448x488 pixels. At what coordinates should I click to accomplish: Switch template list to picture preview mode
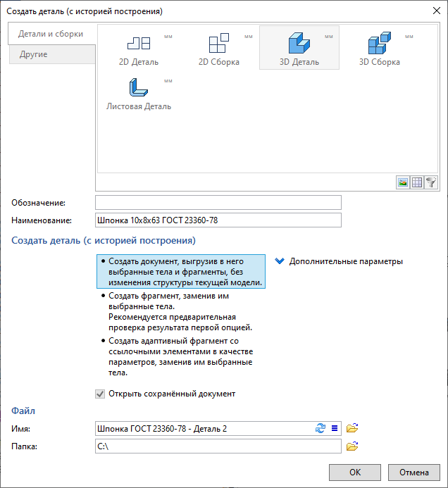[403, 182]
